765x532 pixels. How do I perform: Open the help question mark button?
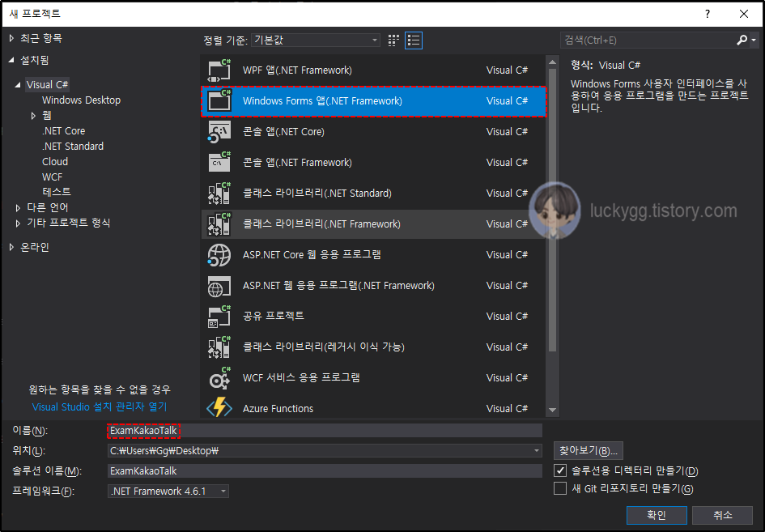click(x=708, y=14)
